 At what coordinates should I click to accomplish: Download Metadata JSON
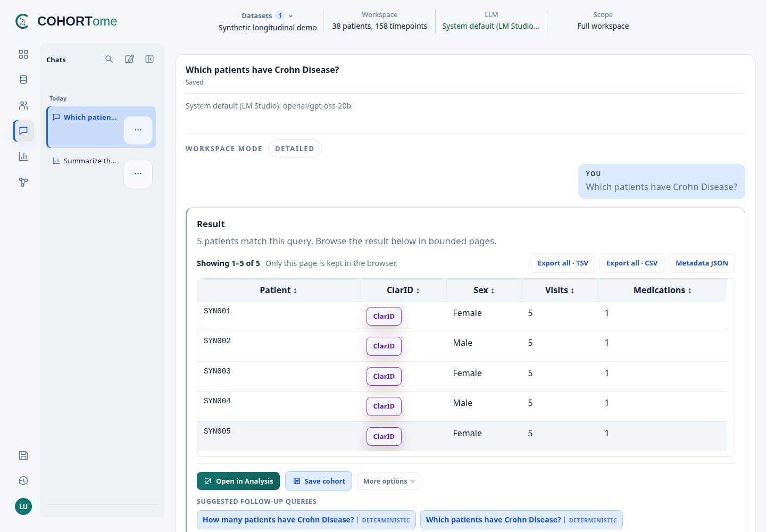(x=702, y=263)
